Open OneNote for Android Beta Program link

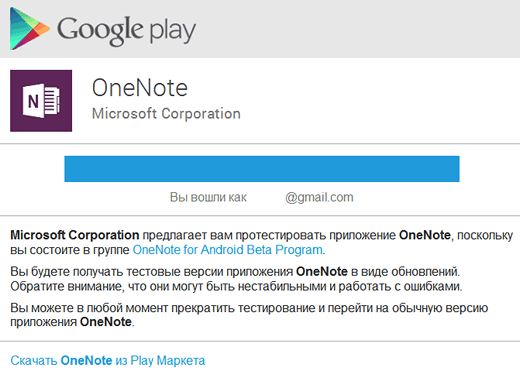(228, 250)
